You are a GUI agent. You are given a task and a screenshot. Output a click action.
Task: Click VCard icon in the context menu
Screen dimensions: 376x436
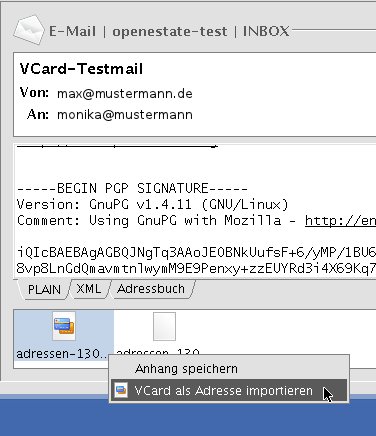point(121,390)
